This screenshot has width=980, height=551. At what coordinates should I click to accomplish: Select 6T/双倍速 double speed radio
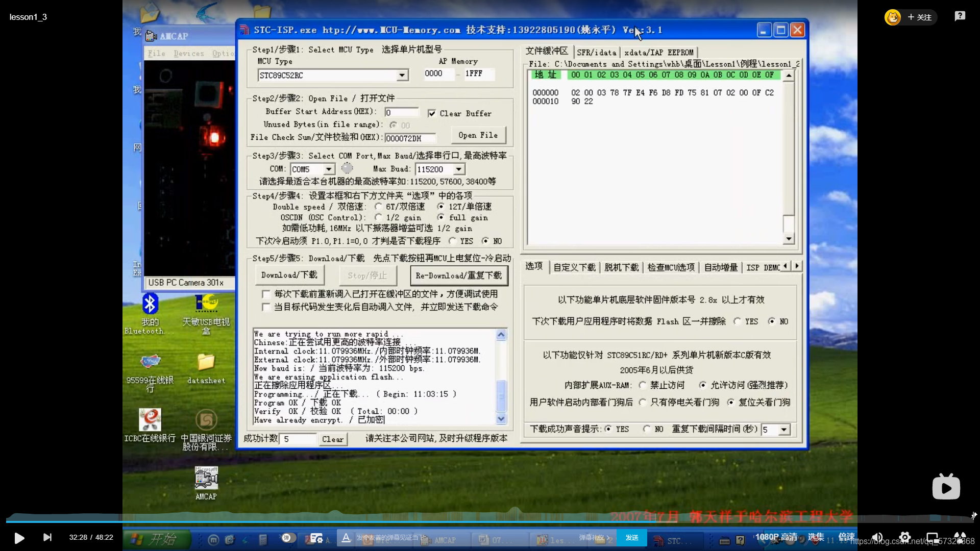click(x=378, y=207)
